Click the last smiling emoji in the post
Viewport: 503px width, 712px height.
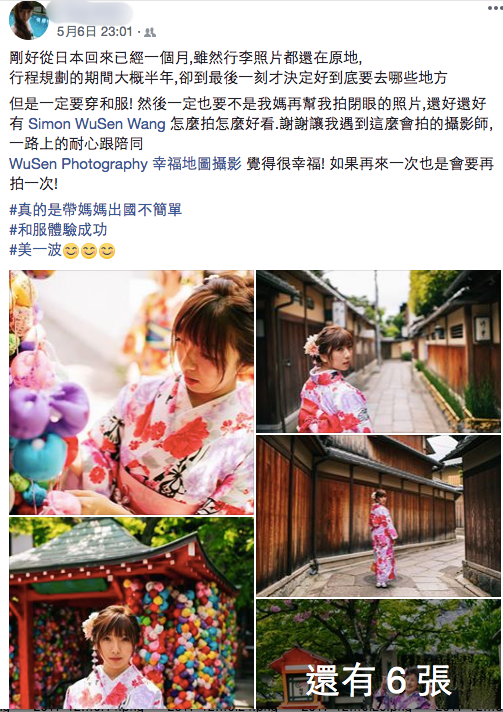[107, 251]
